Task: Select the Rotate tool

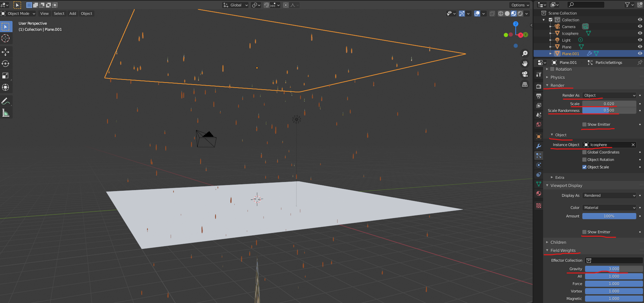Action: click(5, 64)
